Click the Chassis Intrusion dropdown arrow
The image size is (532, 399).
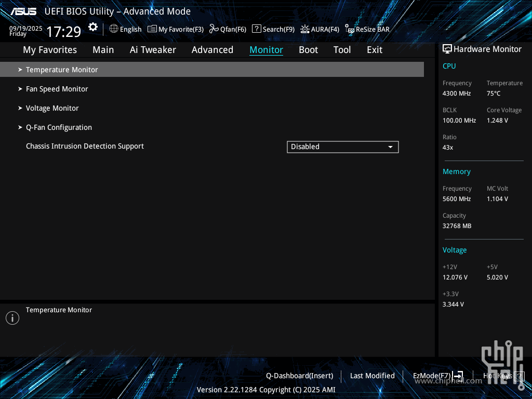(391, 147)
